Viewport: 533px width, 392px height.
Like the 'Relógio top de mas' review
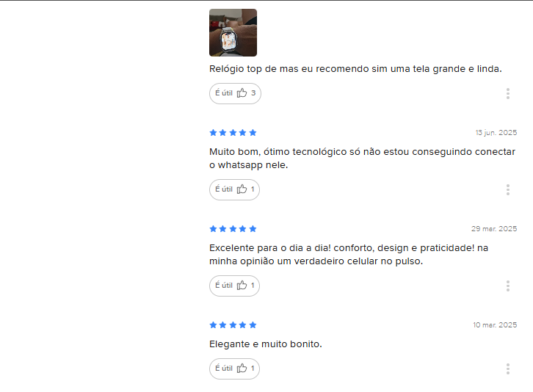coord(235,93)
